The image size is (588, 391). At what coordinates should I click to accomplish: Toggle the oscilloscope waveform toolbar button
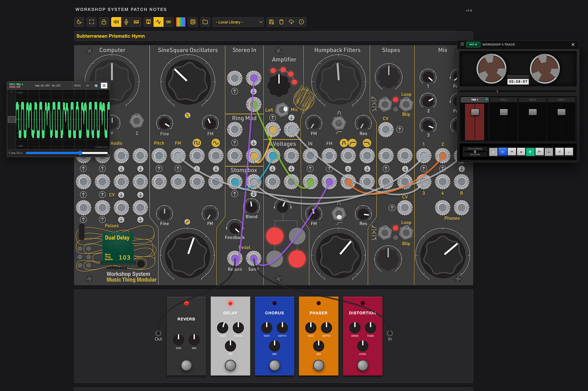click(x=158, y=22)
